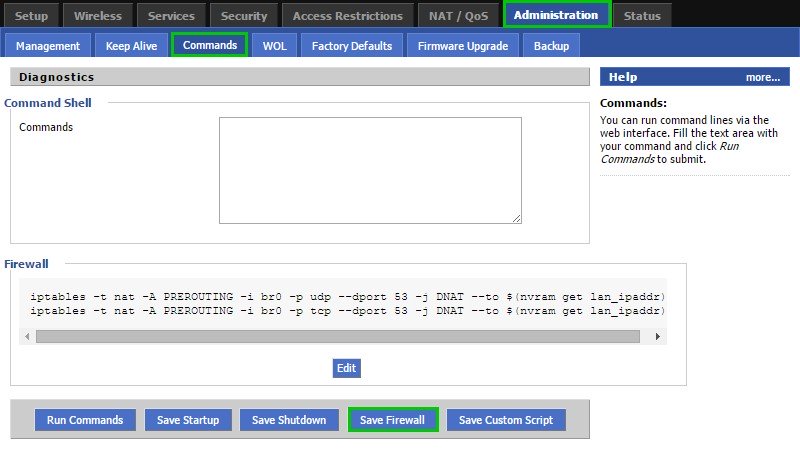Focus the Commands text area
This screenshot has width=800, height=449.
coord(370,170)
